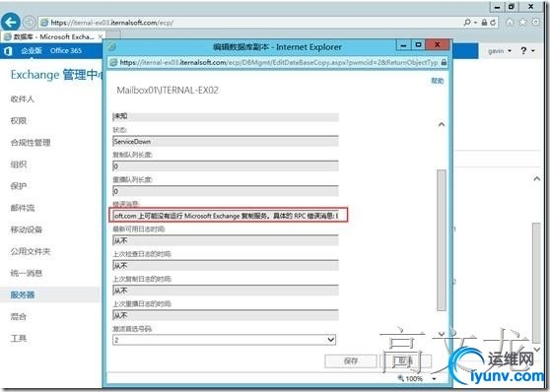The height and width of the screenshot is (392, 550).
Task: Open the browser tools gear icon
Action: click(535, 22)
